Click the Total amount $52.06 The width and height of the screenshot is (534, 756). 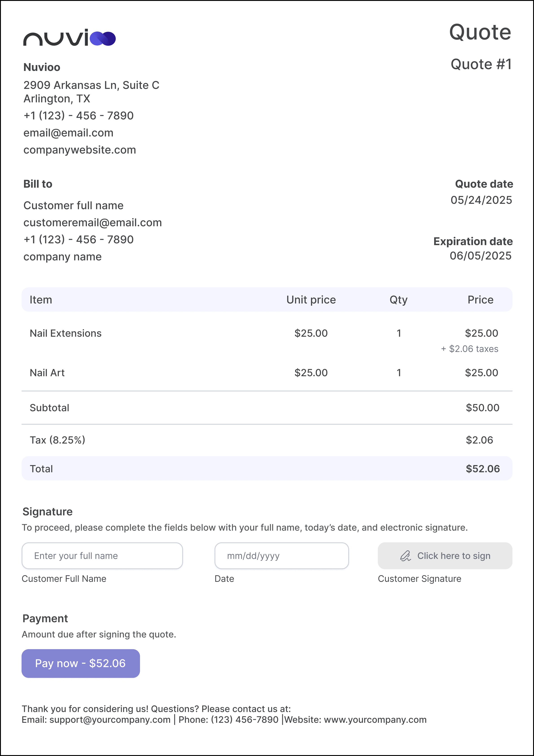coord(483,468)
